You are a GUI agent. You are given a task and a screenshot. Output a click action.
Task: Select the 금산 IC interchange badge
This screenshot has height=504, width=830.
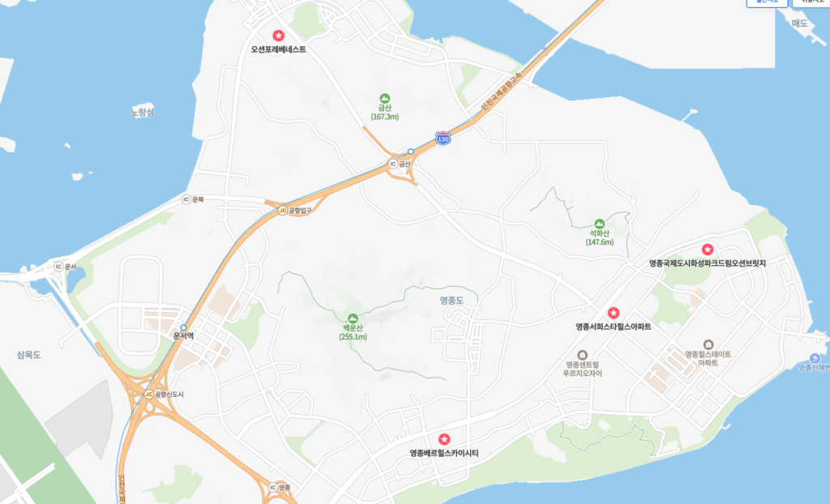393,164
